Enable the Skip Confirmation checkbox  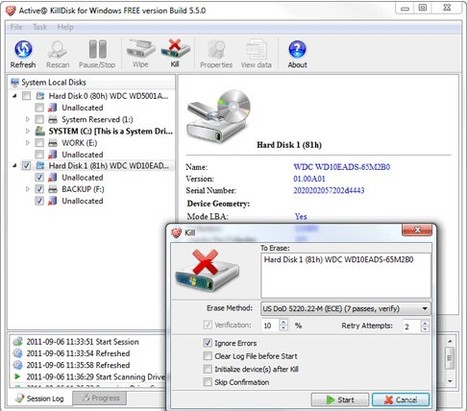point(207,382)
